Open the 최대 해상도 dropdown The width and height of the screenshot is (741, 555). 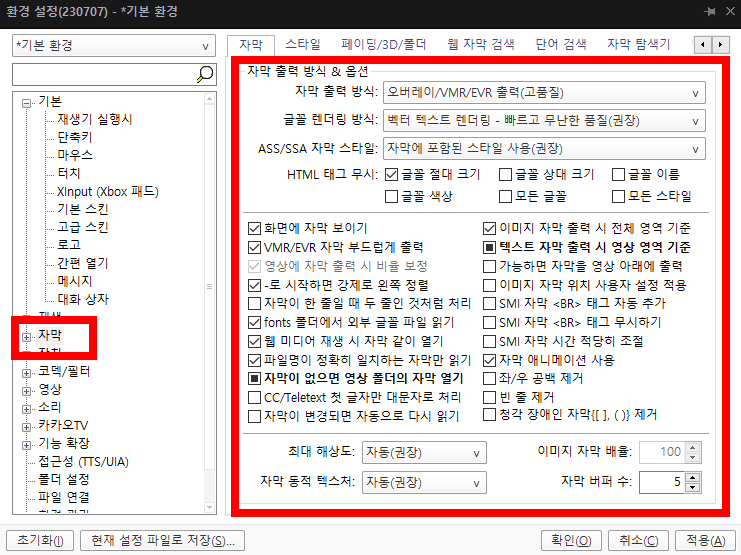coord(424,452)
